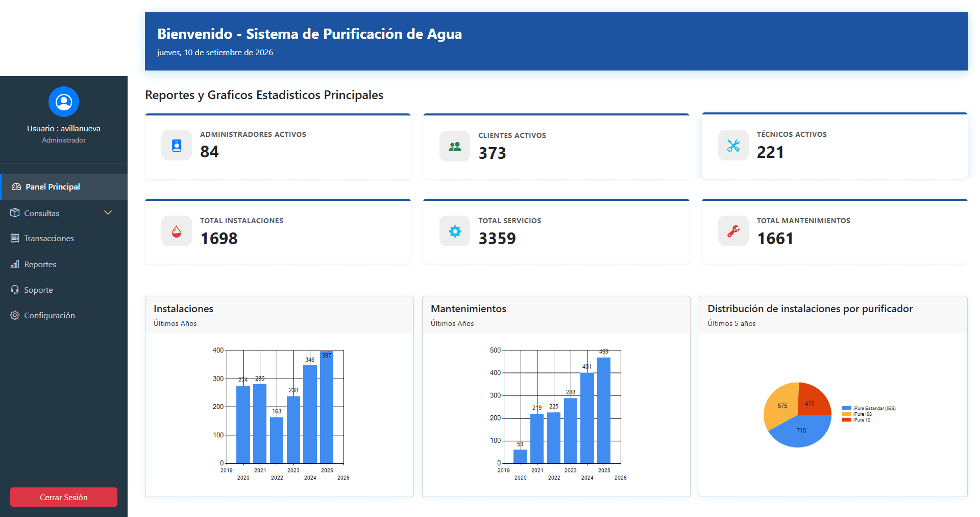This screenshot has width=980, height=517.
Task: Select the orange iPure 108 legend swatch
Action: click(x=846, y=414)
